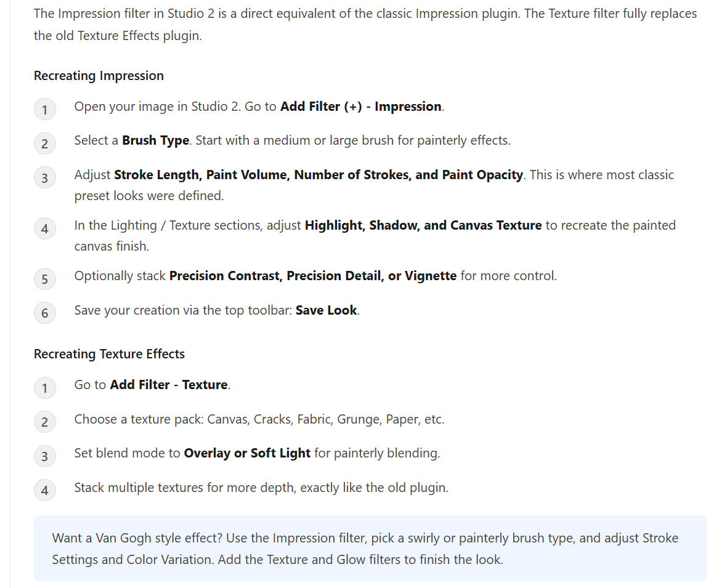
Task: Click the Van Gogh style tip box
Action: [370, 548]
